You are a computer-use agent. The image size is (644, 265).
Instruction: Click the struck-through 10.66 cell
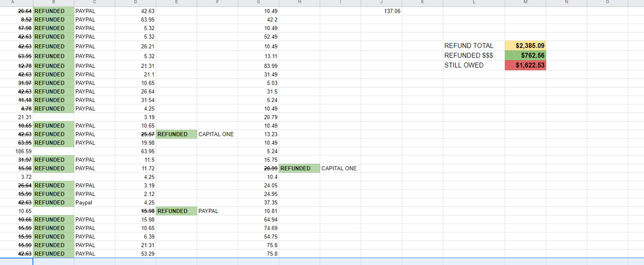tap(16, 220)
